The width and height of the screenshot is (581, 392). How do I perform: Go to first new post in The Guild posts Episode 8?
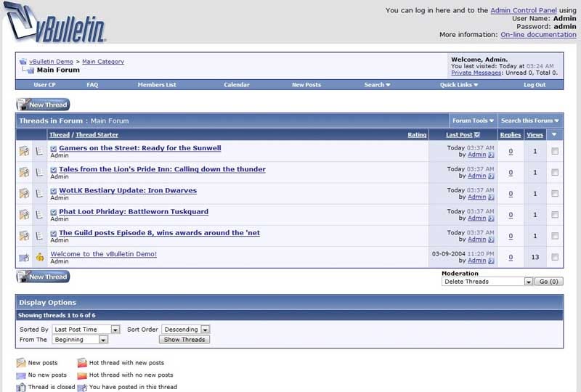53,233
